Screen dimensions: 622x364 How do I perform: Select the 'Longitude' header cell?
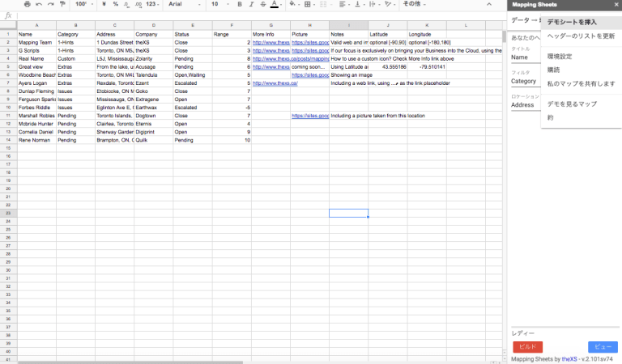[x=427, y=35]
